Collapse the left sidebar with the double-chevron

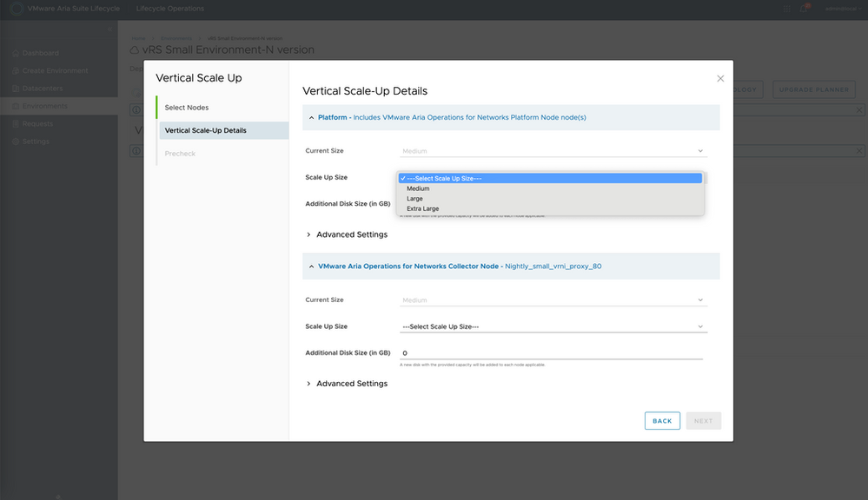109,31
